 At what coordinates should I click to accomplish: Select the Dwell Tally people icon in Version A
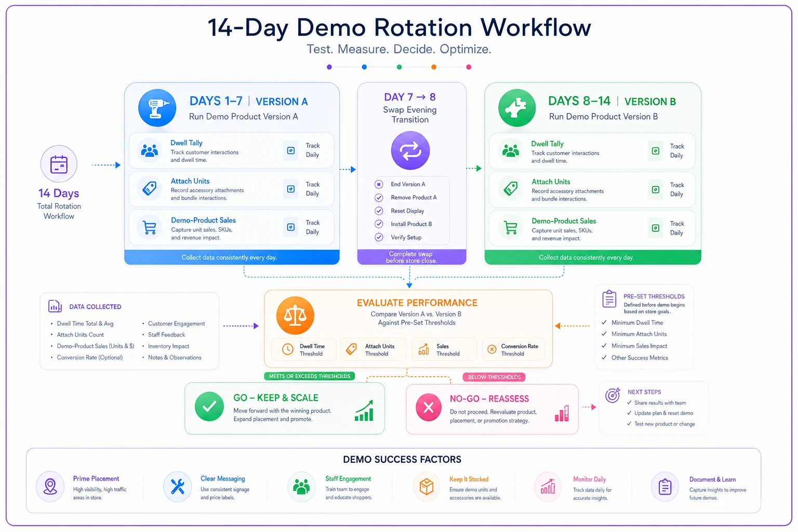[x=150, y=151]
